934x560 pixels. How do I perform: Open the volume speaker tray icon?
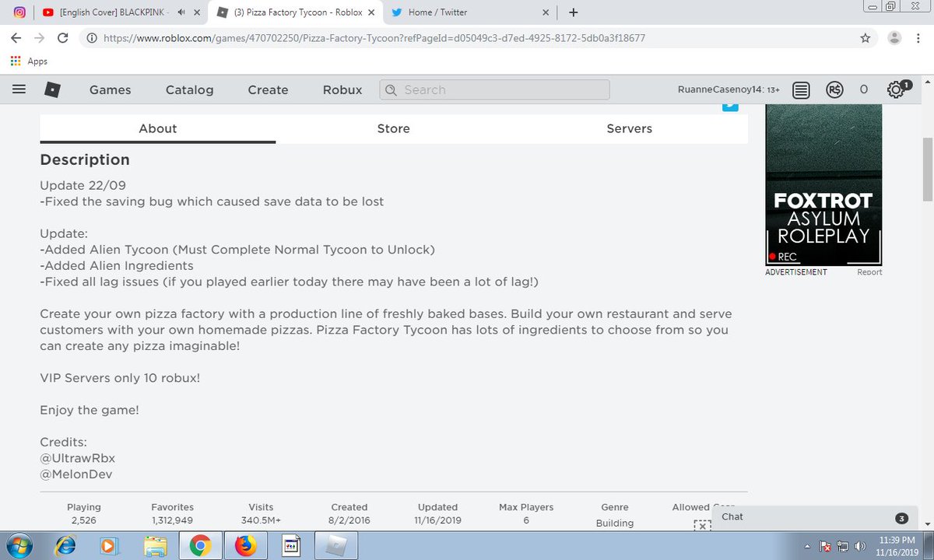tap(860, 546)
